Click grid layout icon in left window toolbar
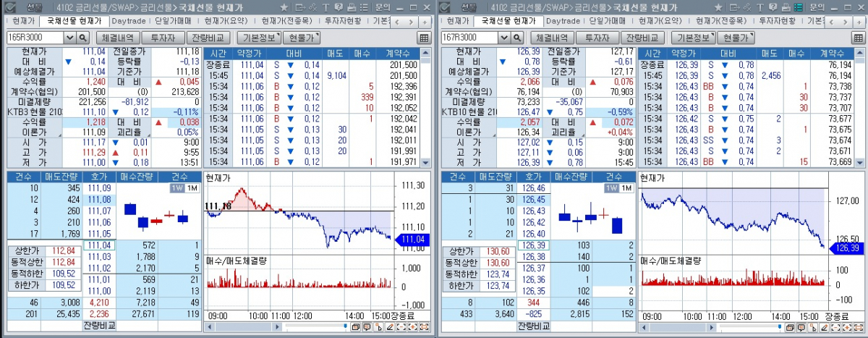The height and width of the screenshot is (338, 868). pos(423,38)
